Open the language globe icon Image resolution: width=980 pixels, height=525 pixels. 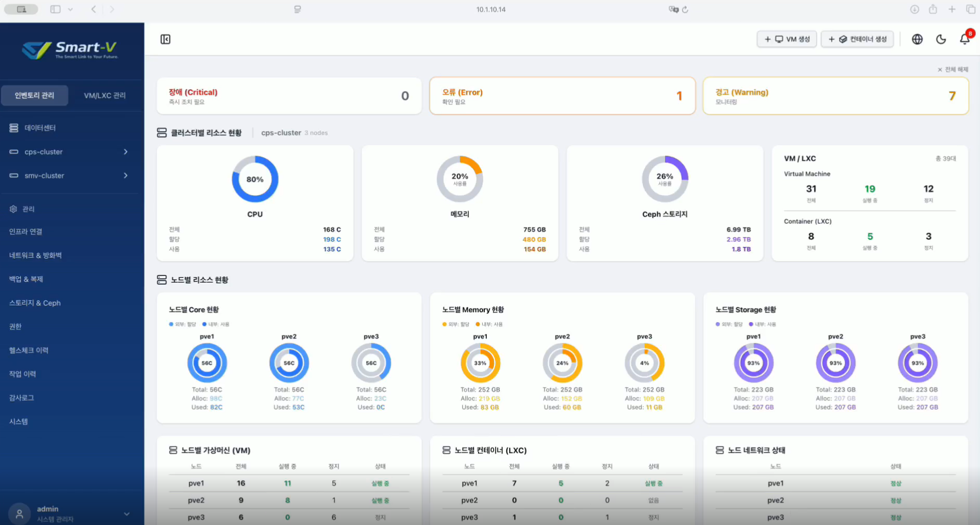coord(917,39)
